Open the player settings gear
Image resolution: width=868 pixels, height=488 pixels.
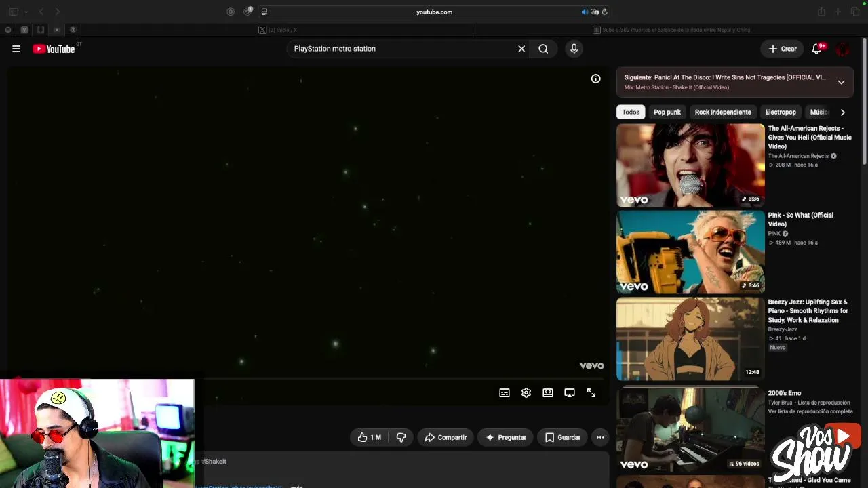(526, 393)
